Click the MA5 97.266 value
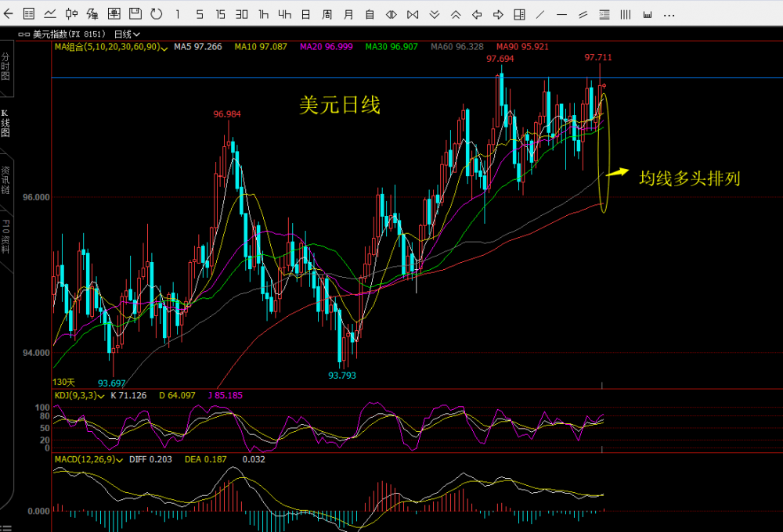 198,47
